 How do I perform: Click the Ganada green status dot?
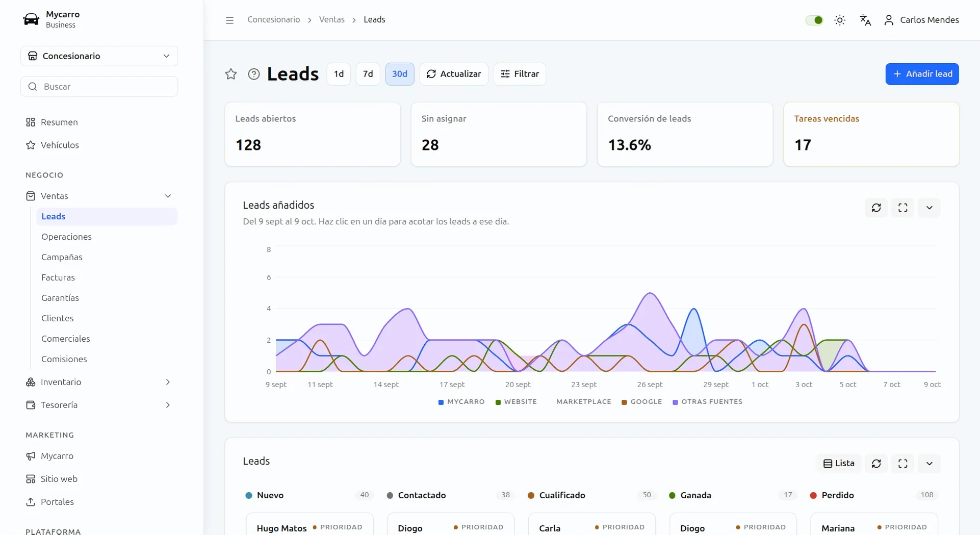click(672, 495)
